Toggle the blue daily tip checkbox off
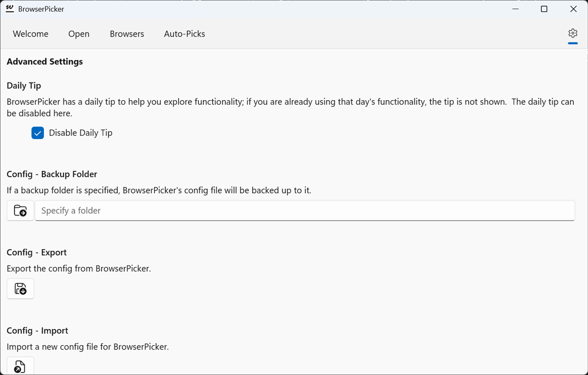 coord(37,133)
